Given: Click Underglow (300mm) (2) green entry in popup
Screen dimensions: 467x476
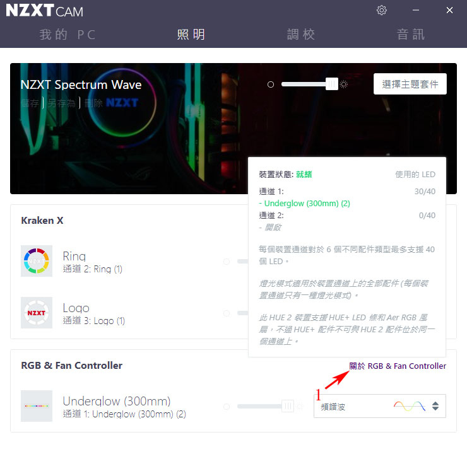Looking at the screenshot, I should pos(304,204).
